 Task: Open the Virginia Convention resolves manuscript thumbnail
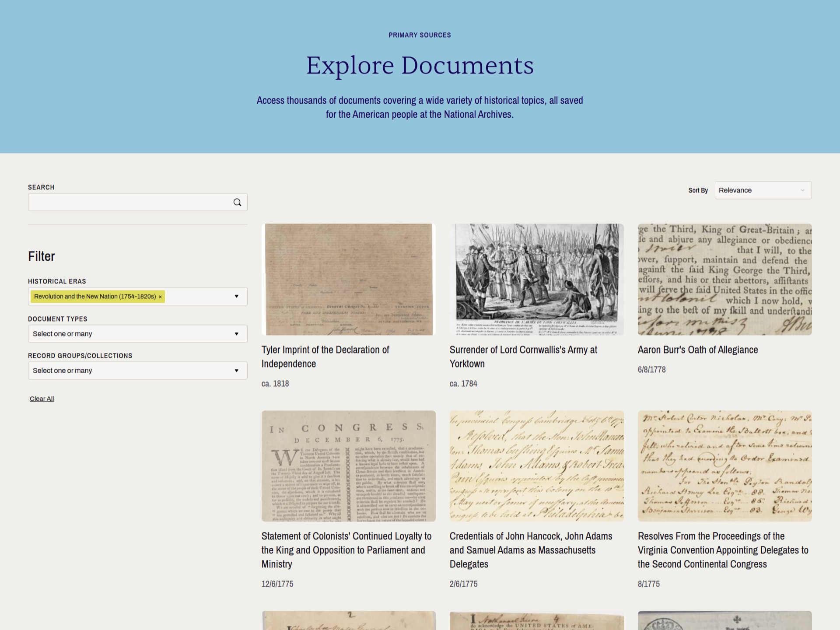click(725, 466)
